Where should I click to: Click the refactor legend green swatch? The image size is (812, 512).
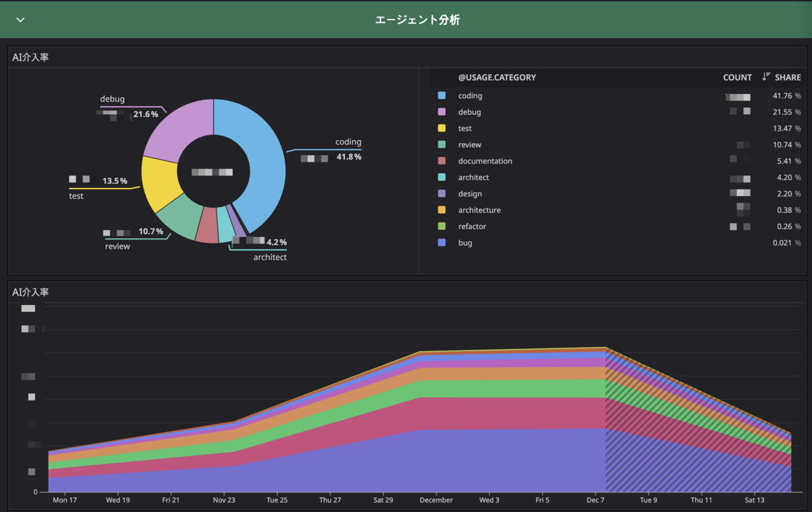[x=442, y=226]
